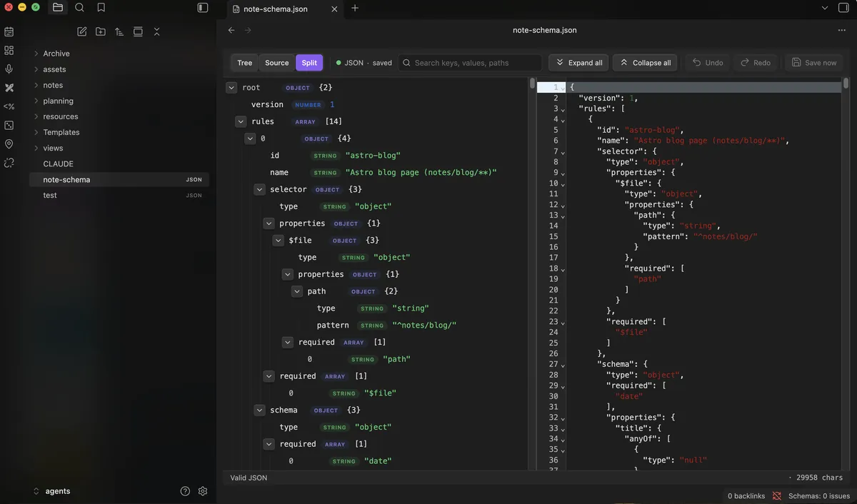
Task: Collapse the schema object node
Action: click(259, 410)
